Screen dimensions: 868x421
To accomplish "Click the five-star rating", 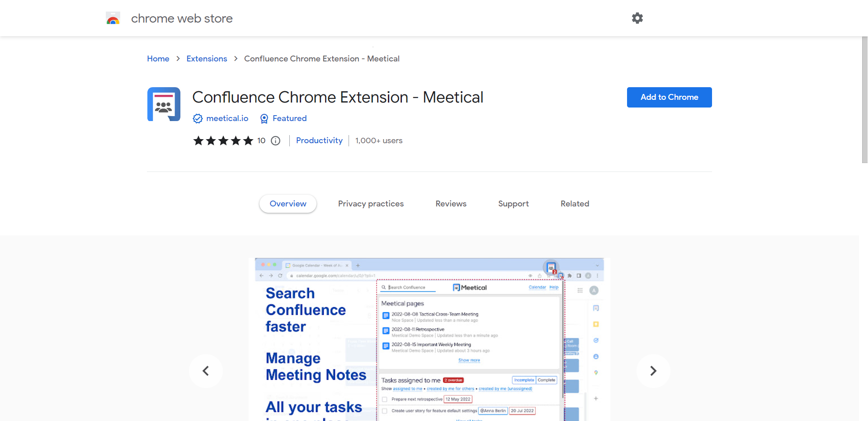I will [223, 141].
